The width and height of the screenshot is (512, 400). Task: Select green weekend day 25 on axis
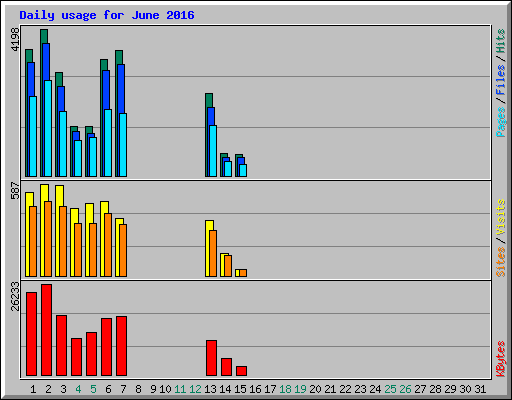[x=390, y=389]
